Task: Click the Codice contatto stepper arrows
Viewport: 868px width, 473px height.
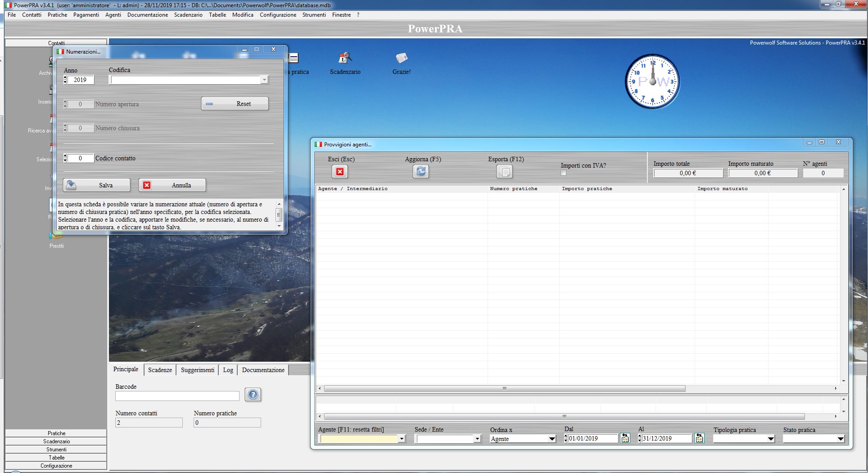Action: 65,158
